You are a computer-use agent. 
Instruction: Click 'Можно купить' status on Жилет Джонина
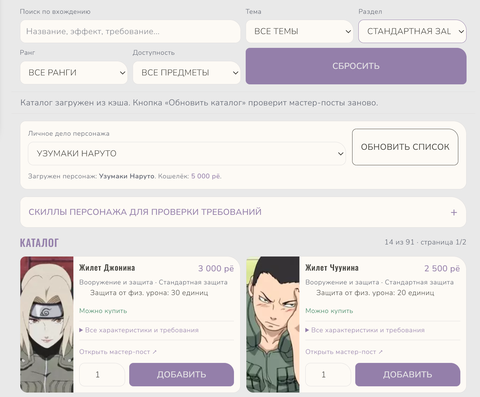tap(103, 311)
